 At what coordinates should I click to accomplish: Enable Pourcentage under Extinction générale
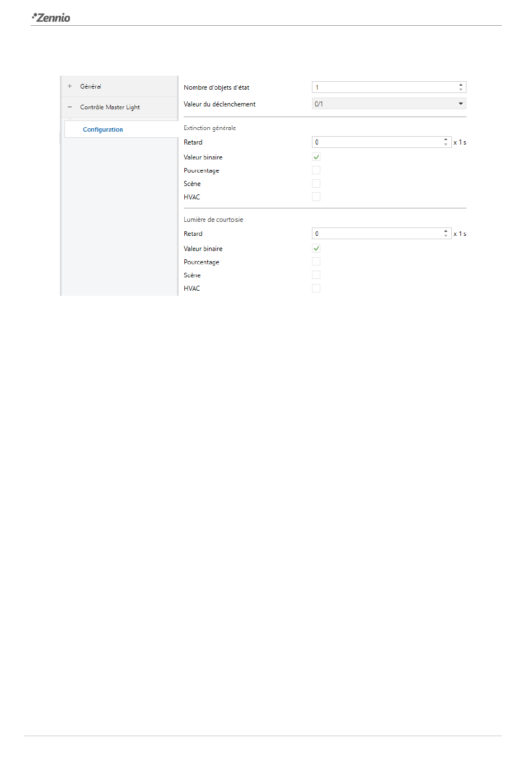click(x=316, y=170)
